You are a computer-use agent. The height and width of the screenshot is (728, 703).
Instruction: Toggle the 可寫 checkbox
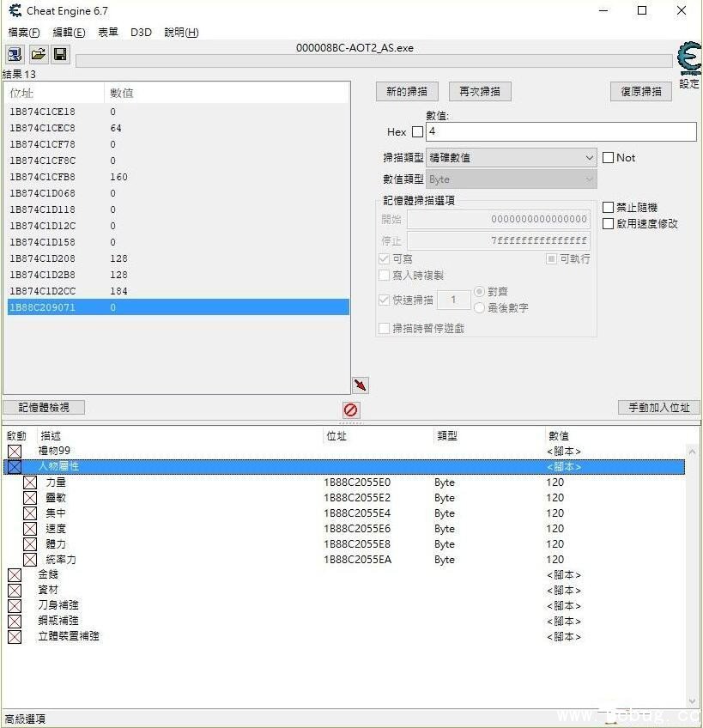pos(384,259)
